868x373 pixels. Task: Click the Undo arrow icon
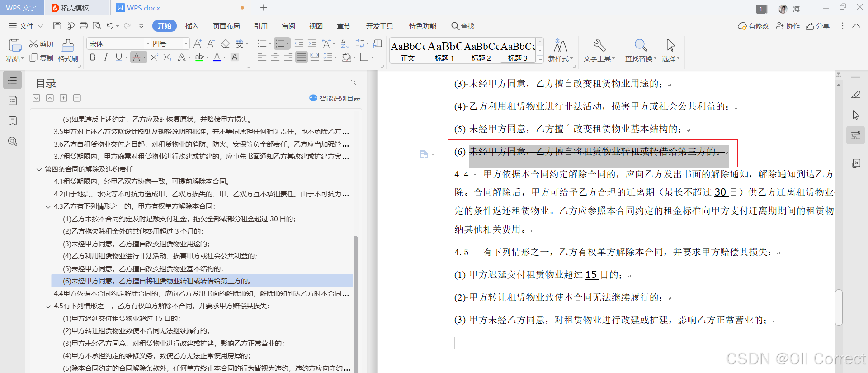tap(110, 26)
